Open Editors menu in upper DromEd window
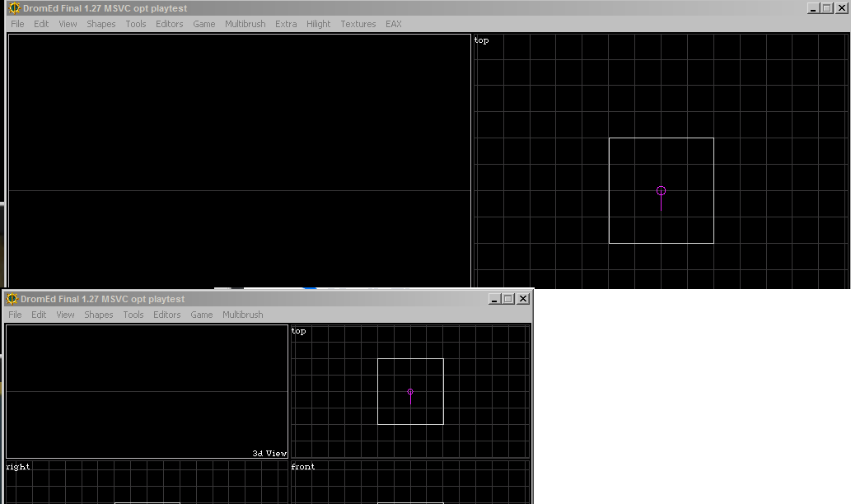Viewport: 851px width, 504px height. tap(170, 24)
